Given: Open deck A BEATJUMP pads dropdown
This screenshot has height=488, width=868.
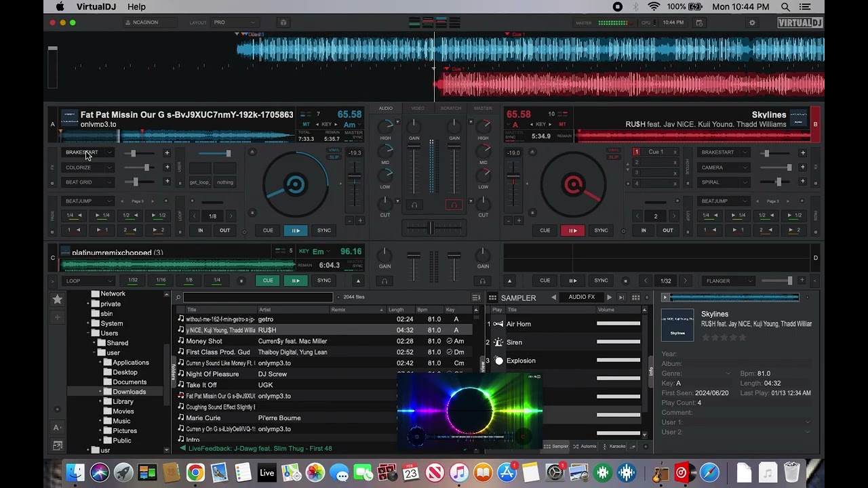Looking at the screenshot, I should coord(89,201).
